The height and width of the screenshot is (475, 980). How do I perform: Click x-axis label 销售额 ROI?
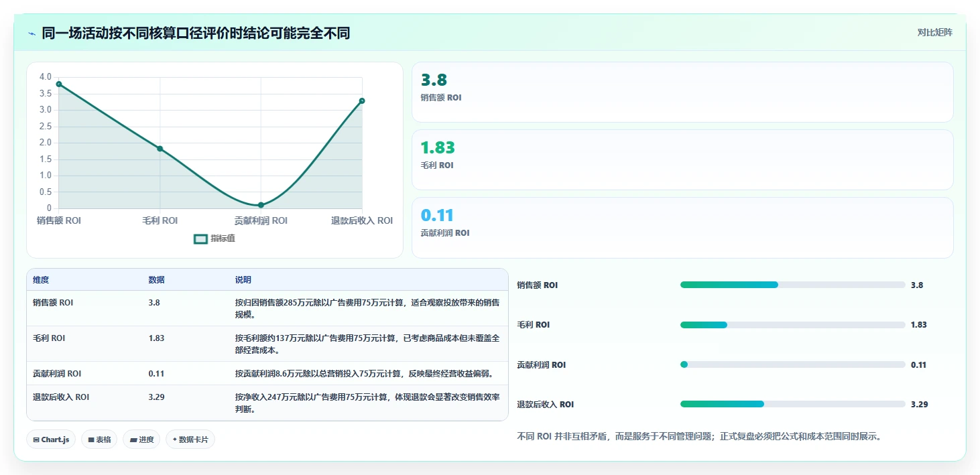(x=59, y=221)
